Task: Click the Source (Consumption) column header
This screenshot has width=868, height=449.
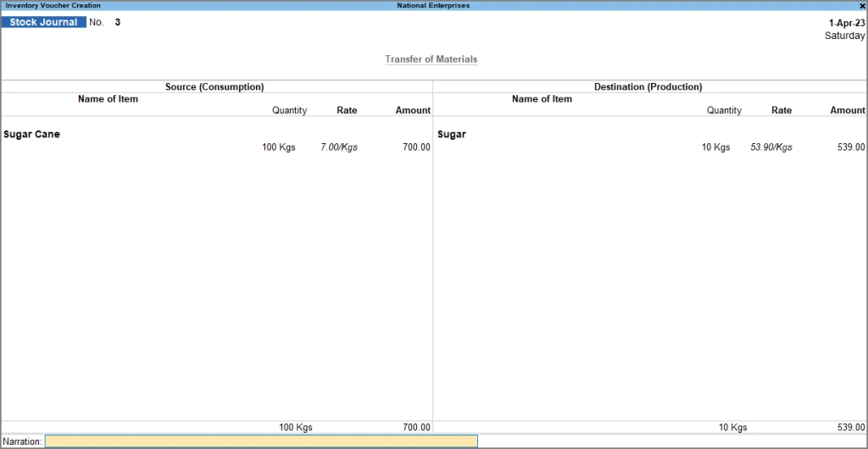Action: pos(214,86)
